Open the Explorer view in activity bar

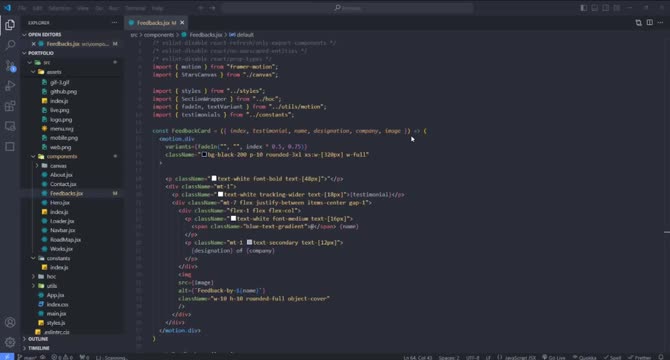(x=10, y=25)
